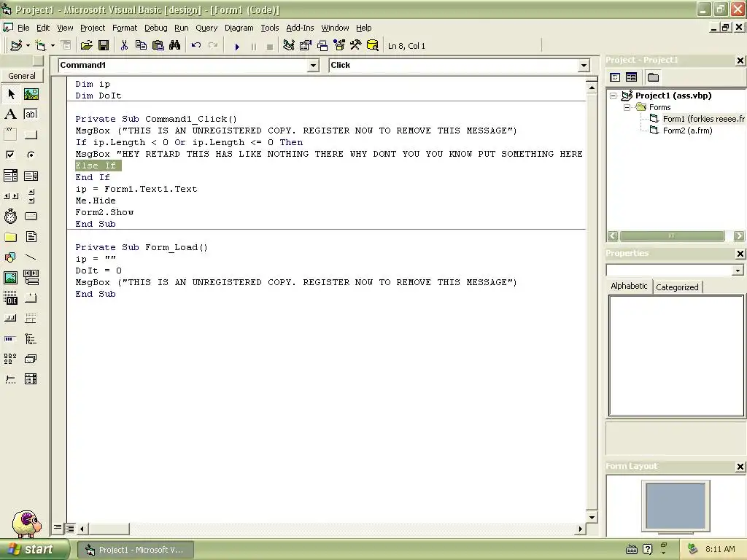This screenshot has height=560, width=747.
Task: Click the Toolbox hammer-and-wrench toolbar icon
Action: [356, 46]
